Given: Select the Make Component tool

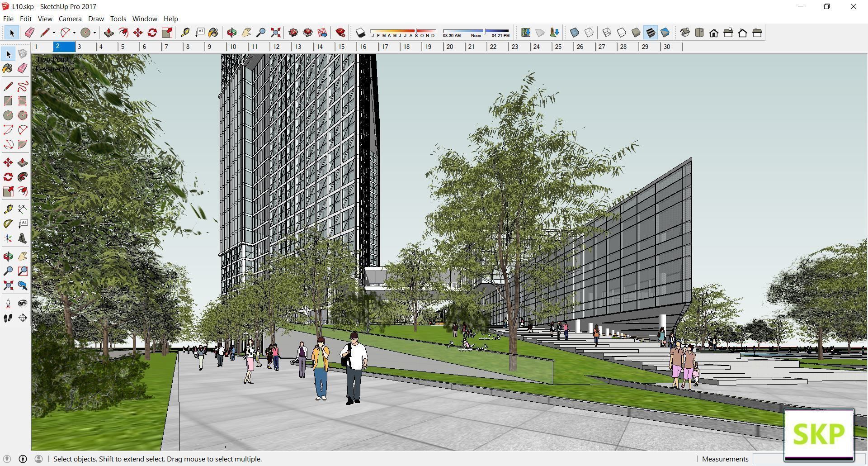Looking at the screenshot, I should coord(23,54).
